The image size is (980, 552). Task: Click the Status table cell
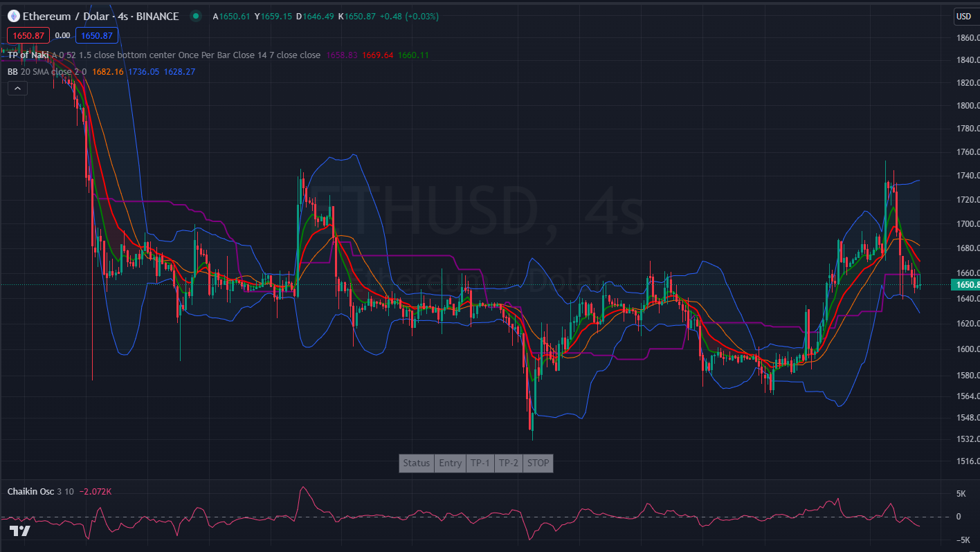pyautogui.click(x=417, y=463)
